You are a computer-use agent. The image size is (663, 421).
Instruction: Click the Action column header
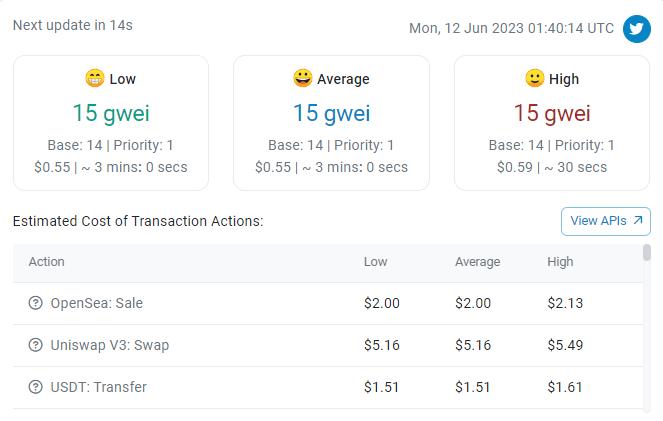coord(46,262)
